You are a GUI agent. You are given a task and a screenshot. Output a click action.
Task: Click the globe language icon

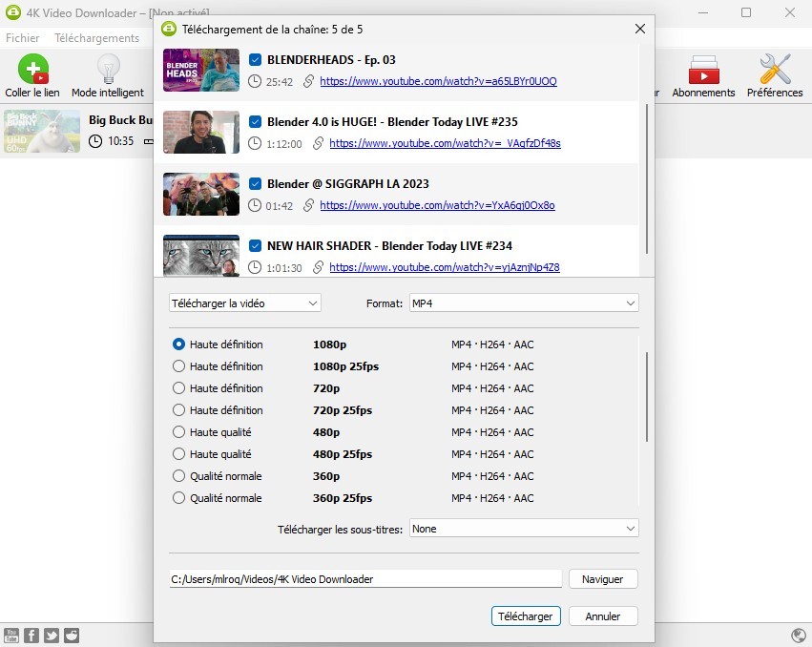tap(798, 635)
